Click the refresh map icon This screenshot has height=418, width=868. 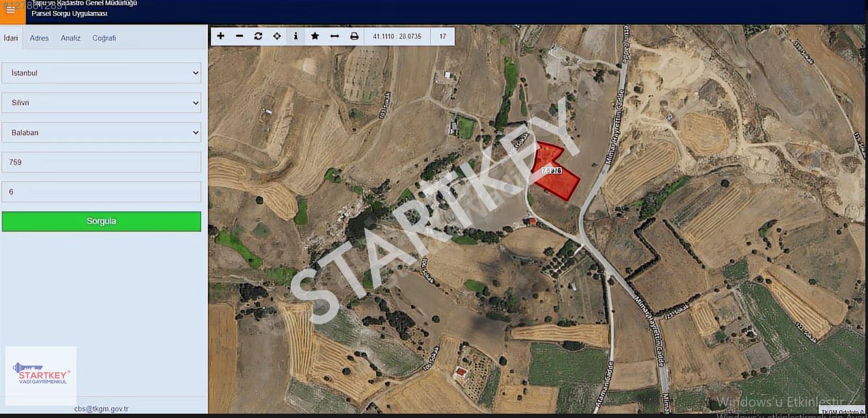[258, 36]
